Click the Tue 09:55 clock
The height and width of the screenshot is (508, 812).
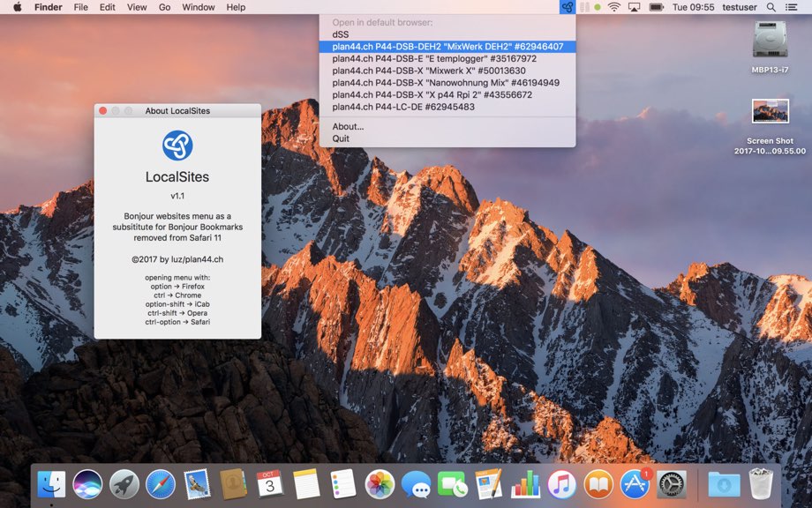click(x=693, y=7)
